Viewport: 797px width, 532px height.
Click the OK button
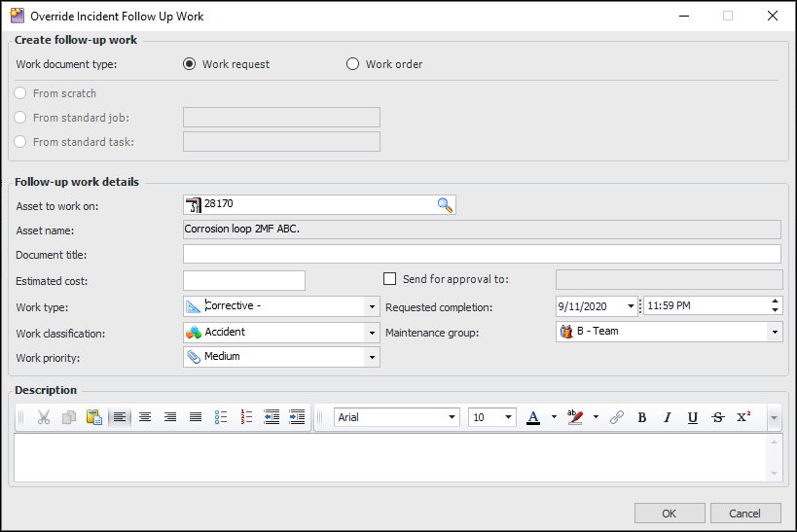(669, 514)
